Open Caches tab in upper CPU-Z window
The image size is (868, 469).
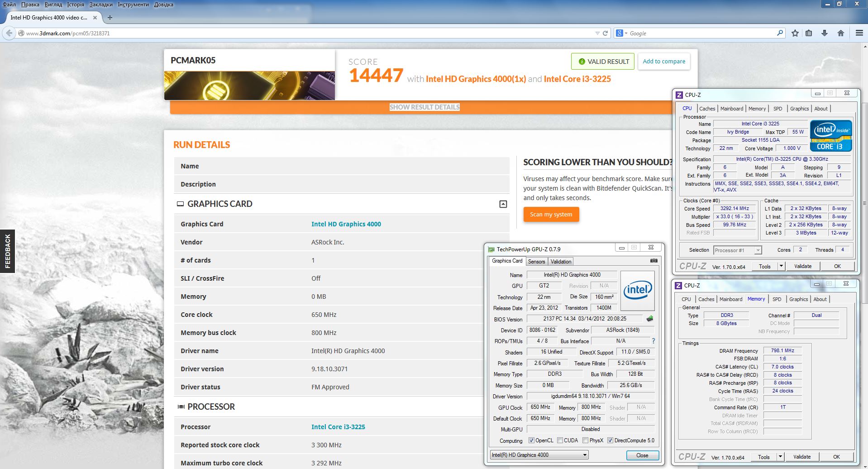[x=707, y=109]
